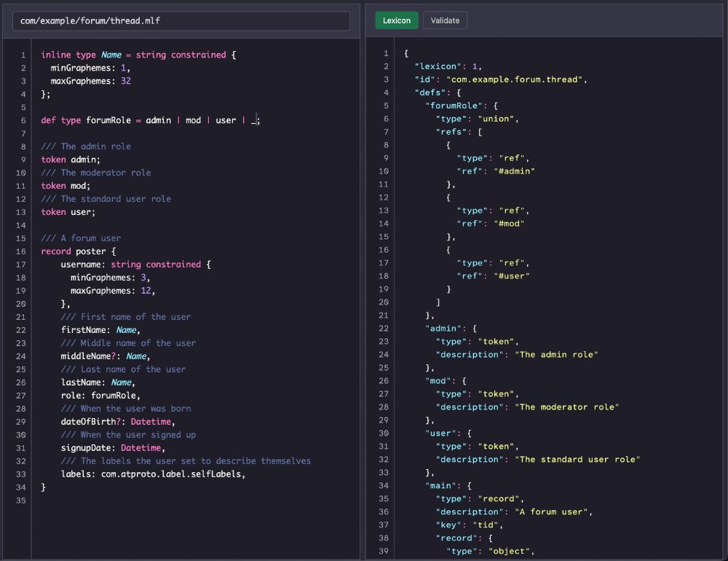
Task: Place cursor on 'def type forumRole' line
Action: (151, 120)
